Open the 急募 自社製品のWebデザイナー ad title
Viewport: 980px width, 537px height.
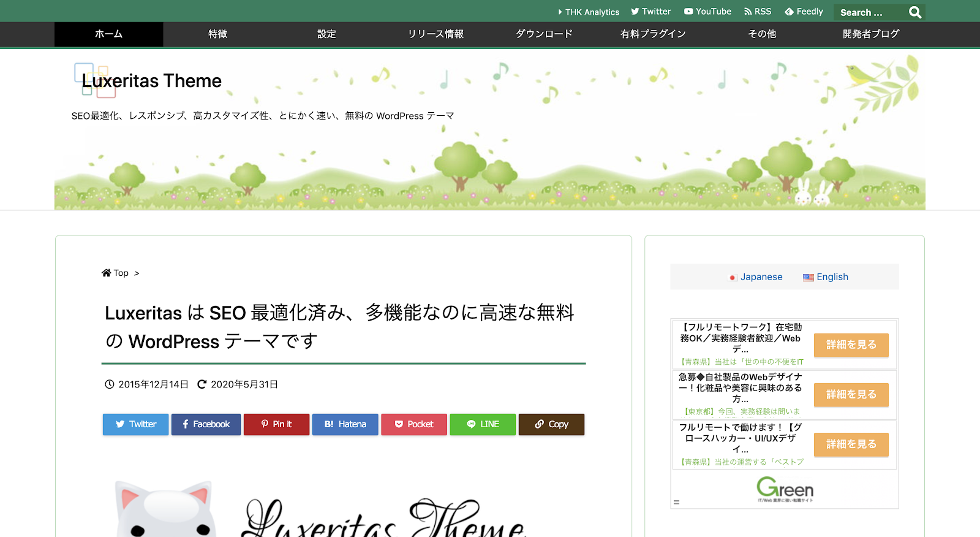point(741,388)
